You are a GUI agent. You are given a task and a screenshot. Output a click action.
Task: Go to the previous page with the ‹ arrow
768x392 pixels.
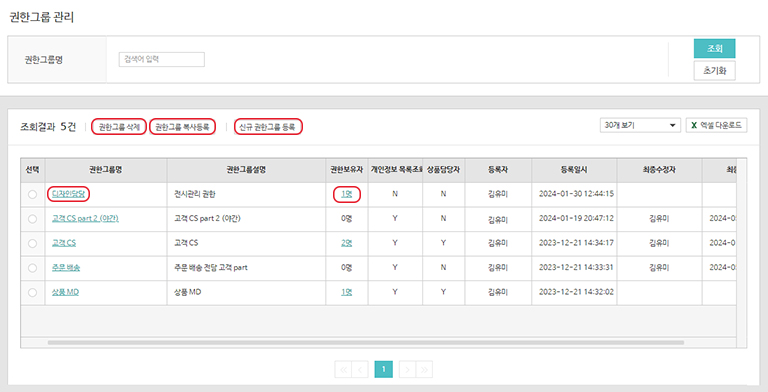point(360,369)
